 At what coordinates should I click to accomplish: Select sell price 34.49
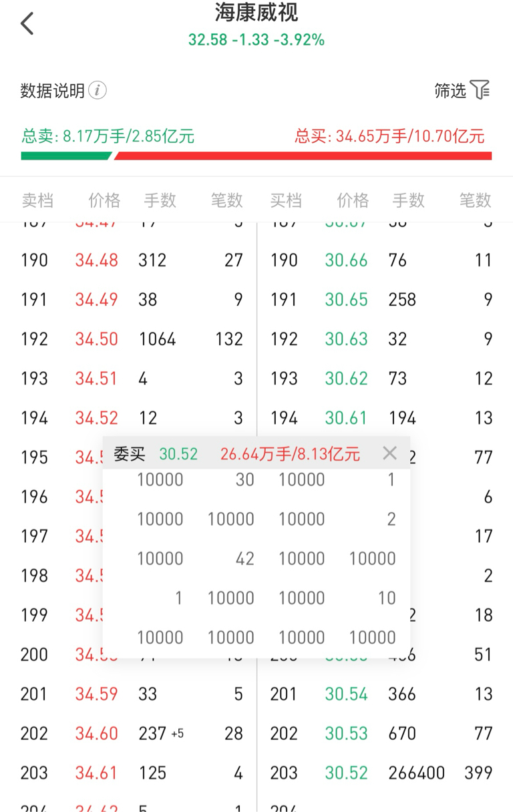(96, 300)
